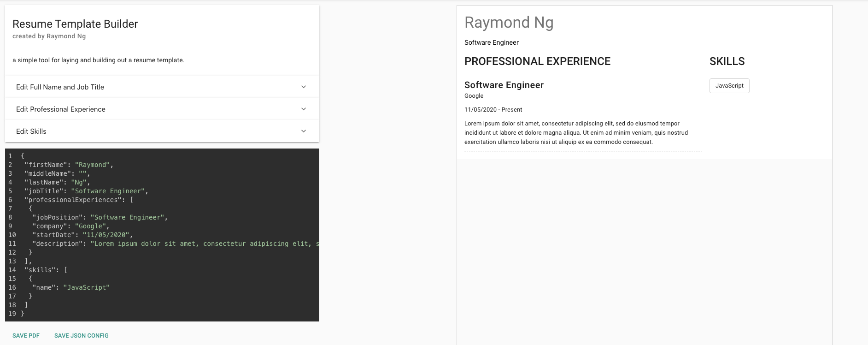Click the Resume Template Builder title
868x345 pixels.
(x=75, y=24)
